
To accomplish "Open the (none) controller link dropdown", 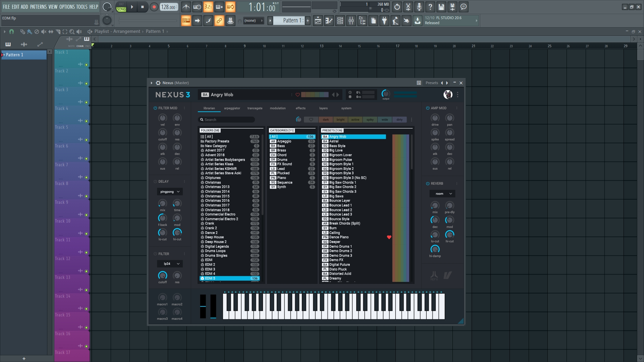I will 253,21.
